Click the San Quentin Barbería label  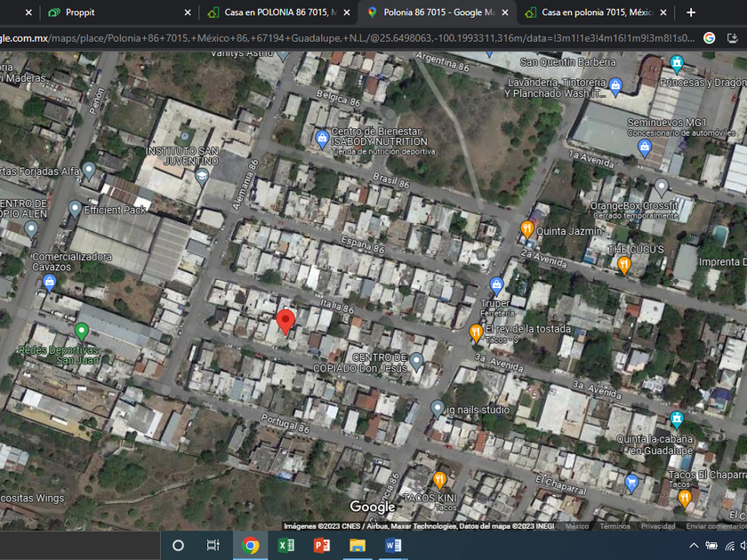click(x=568, y=62)
